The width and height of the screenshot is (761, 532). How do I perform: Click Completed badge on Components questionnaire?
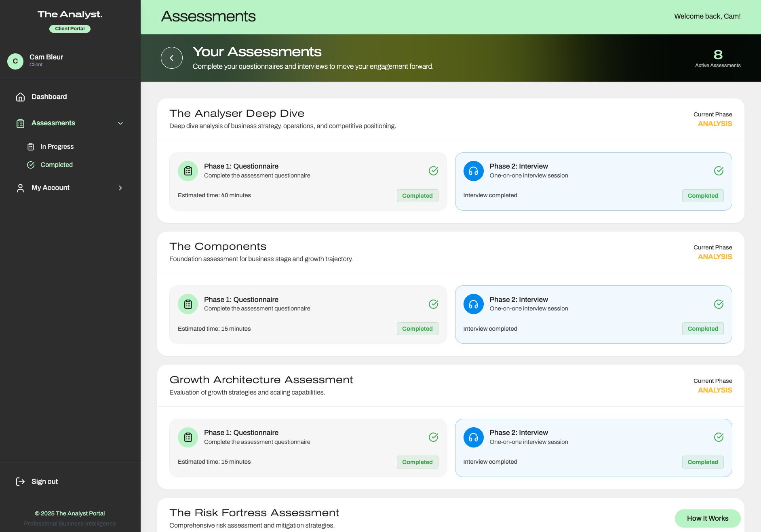pos(417,329)
